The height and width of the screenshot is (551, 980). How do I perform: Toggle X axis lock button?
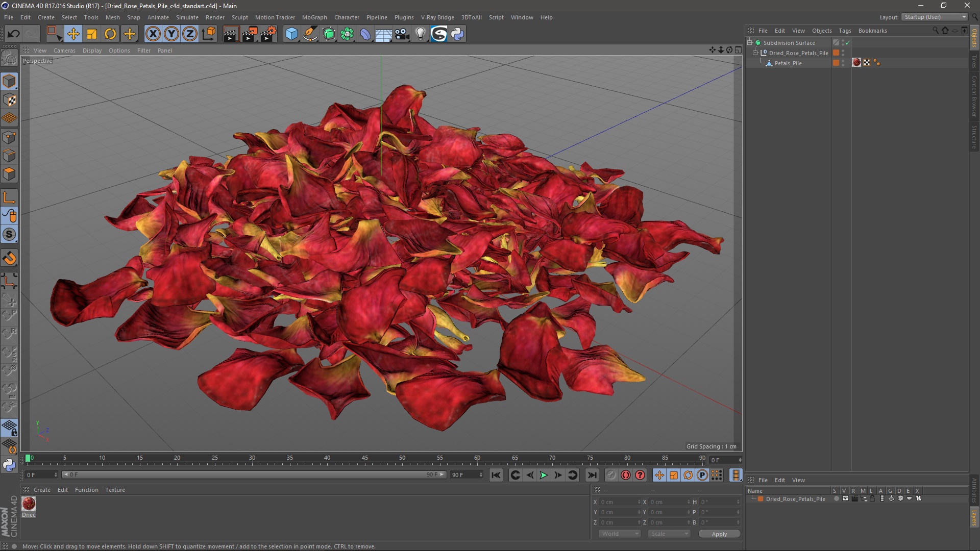click(x=153, y=34)
